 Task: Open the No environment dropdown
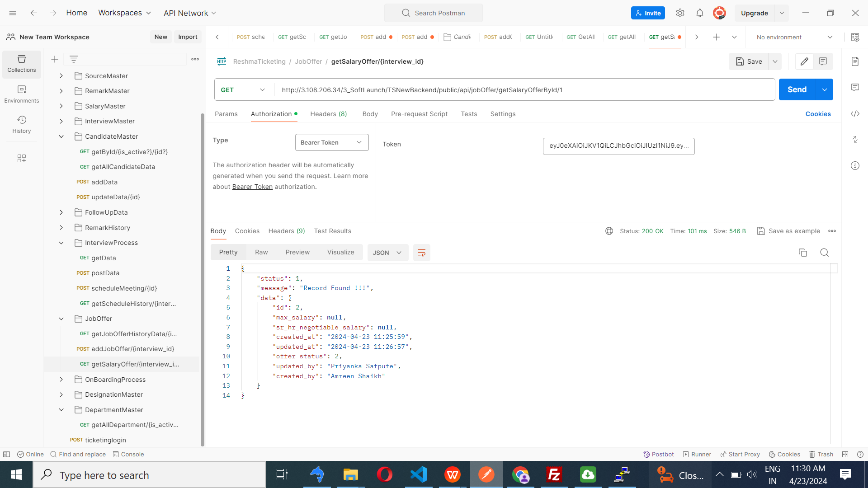(x=794, y=37)
